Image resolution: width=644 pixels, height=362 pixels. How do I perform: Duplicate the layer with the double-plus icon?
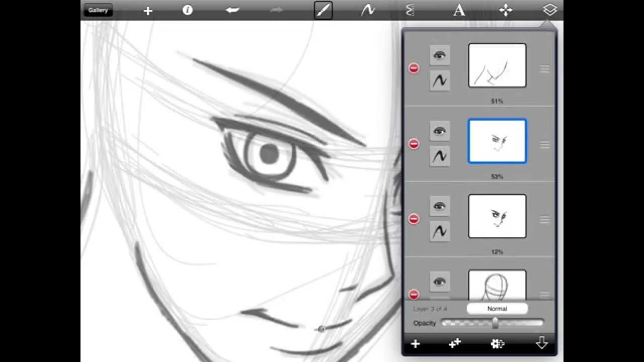[455, 343]
